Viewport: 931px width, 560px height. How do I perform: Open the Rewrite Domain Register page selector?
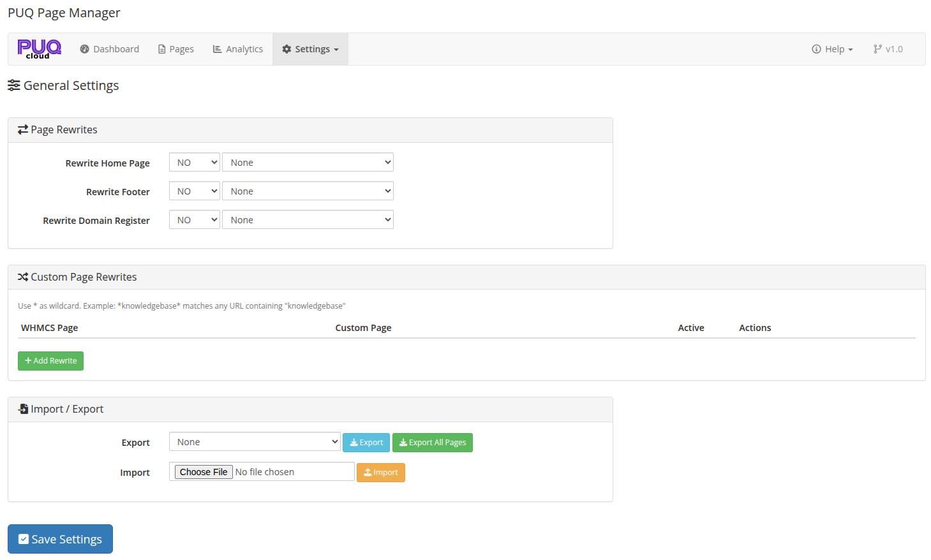coord(308,219)
